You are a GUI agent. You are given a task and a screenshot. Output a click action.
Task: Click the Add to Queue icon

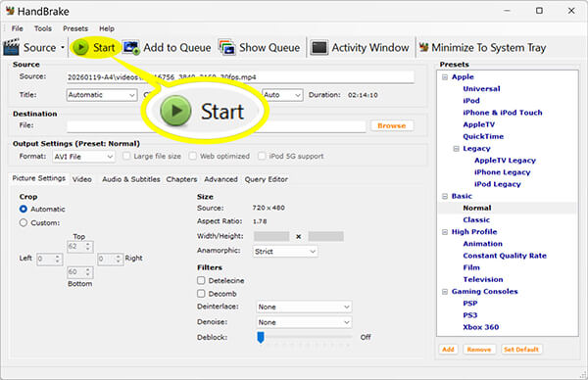point(131,48)
